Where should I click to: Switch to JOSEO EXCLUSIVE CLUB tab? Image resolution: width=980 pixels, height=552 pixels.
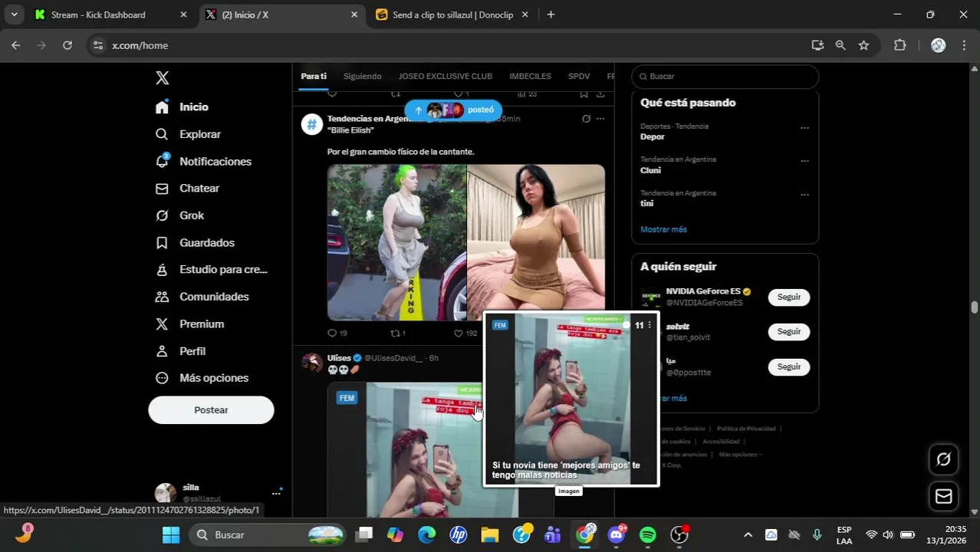[446, 77]
